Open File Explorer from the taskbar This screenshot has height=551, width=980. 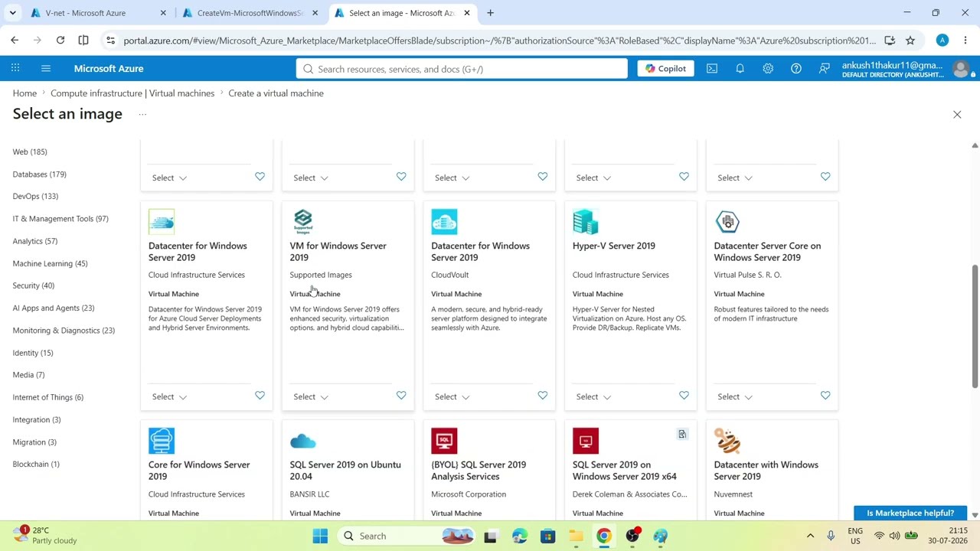pos(576,536)
